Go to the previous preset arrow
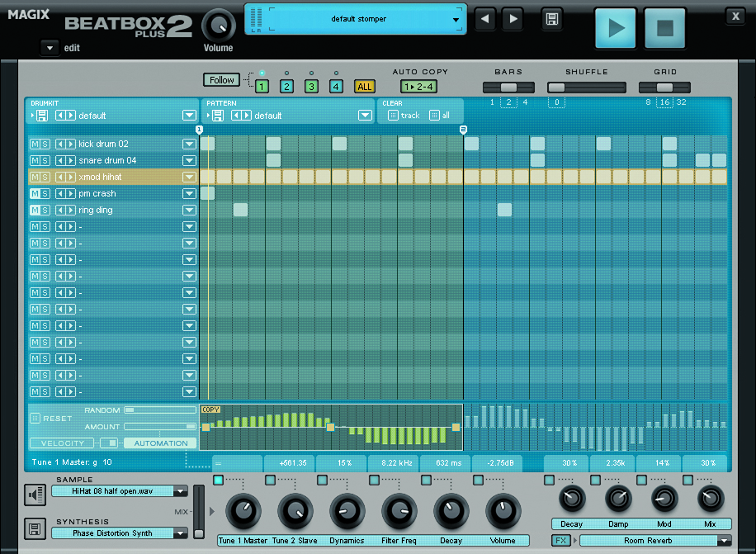 pyautogui.click(x=486, y=19)
